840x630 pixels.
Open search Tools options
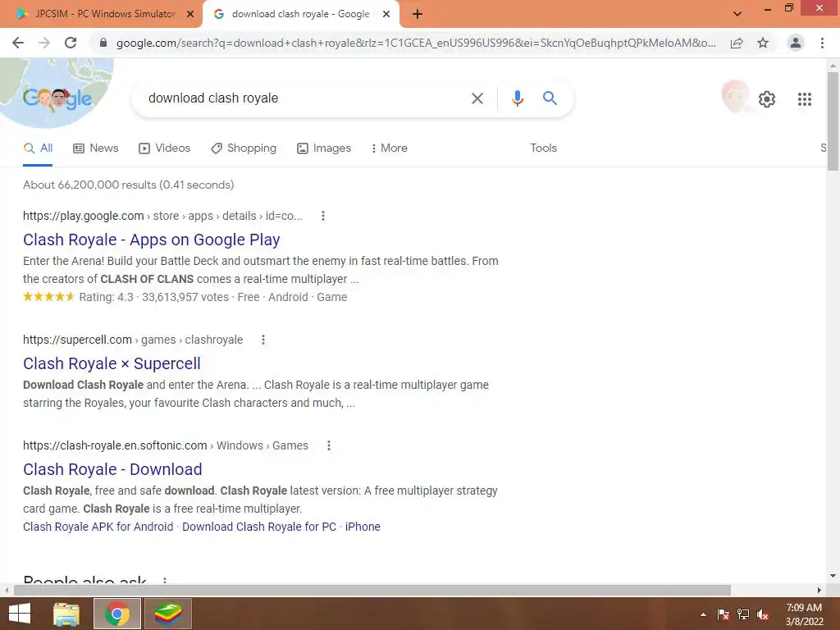pyautogui.click(x=543, y=148)
